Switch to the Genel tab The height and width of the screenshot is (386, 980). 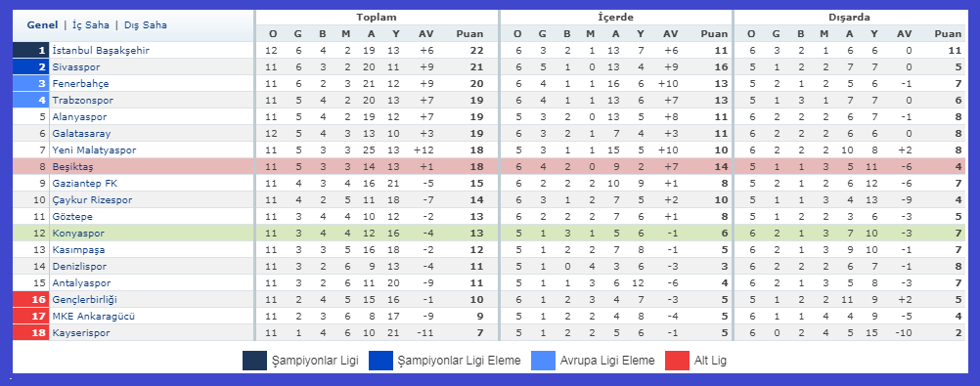pyautogui.click(x=42, y=25)
